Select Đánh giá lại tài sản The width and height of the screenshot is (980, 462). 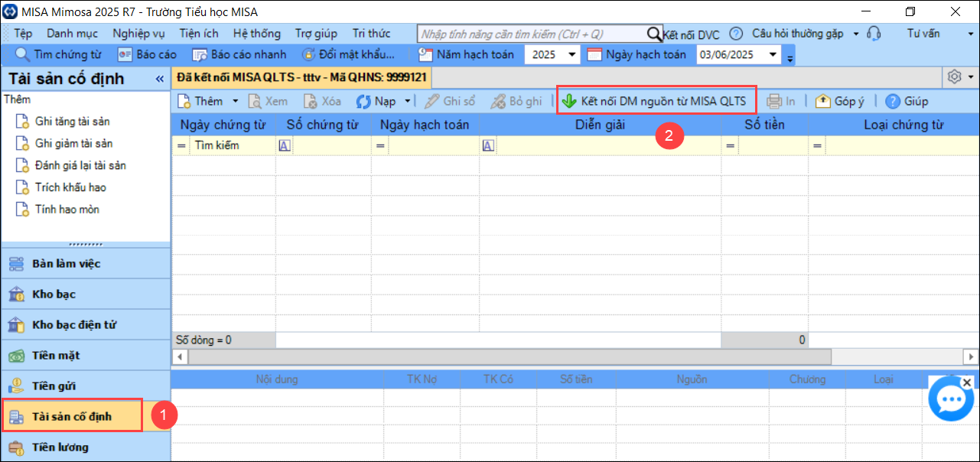71,165
